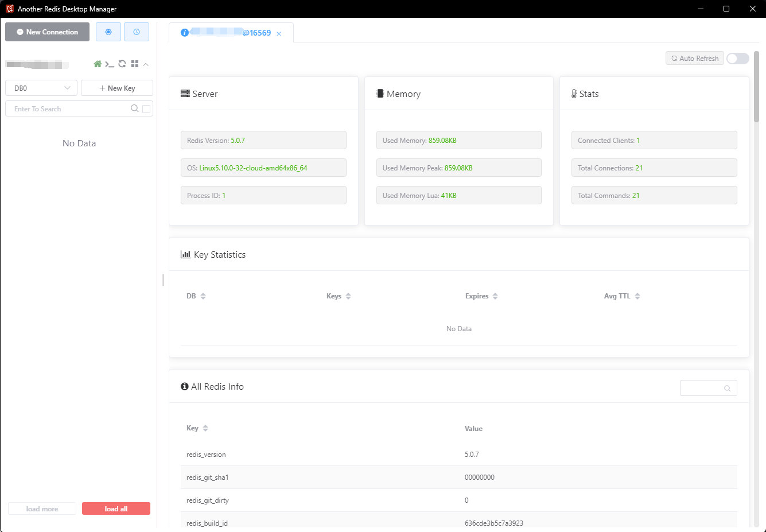Click the search magnifier in key search box
Viewport: 766px width, 532px height.
134,108
